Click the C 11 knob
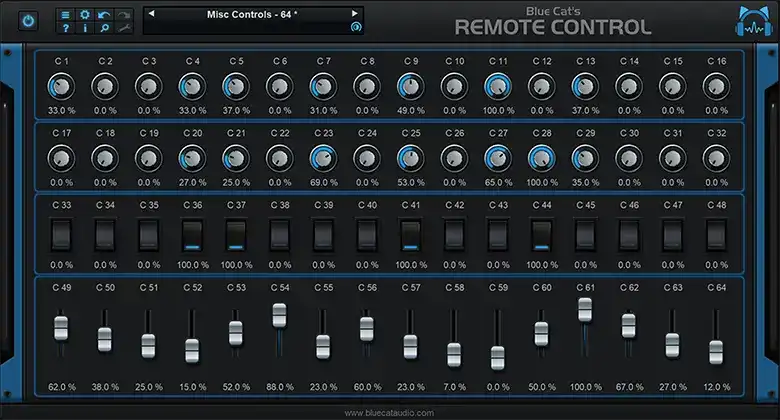The width and height of the screenshot is (780, 420). click(498, 87)
